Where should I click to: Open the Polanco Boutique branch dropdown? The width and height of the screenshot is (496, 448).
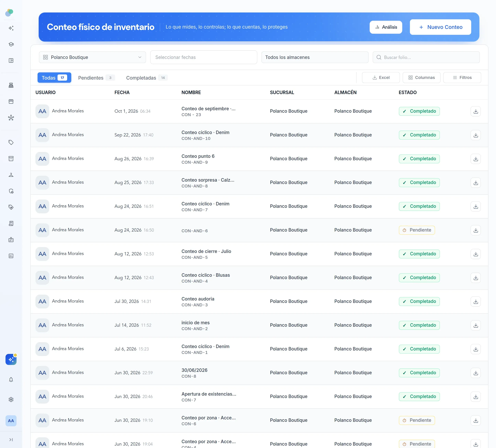pos(92,57)
